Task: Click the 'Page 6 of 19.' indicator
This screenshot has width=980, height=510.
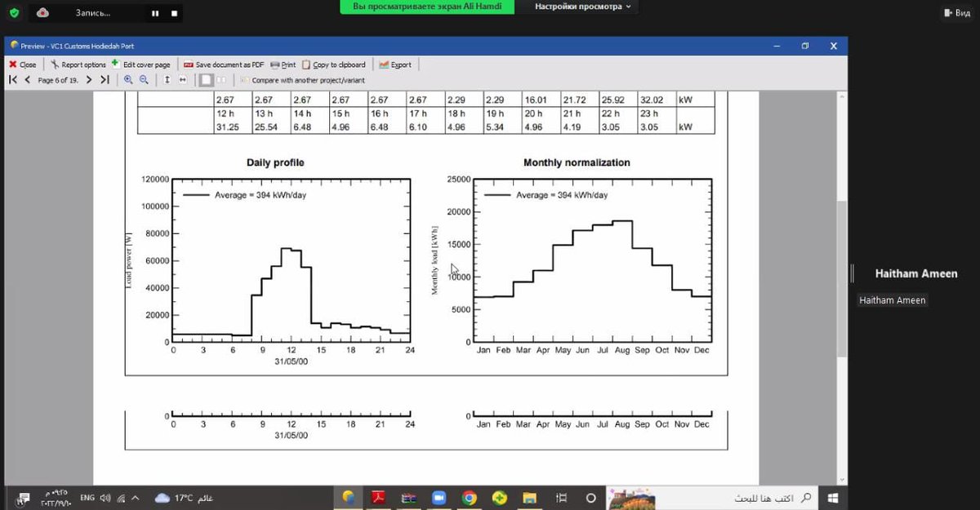Action: 58,80
